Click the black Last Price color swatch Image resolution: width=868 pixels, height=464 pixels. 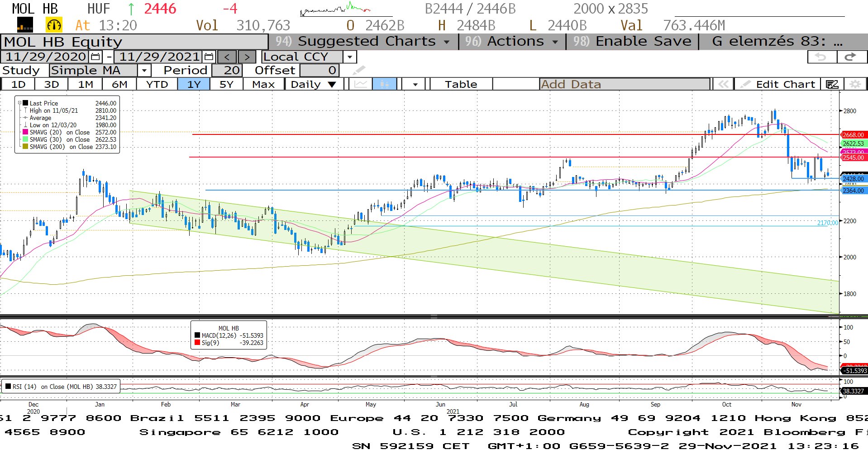25,103
